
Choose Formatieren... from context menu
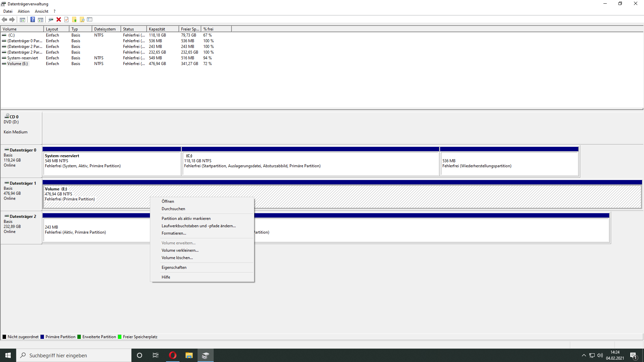pos(174,233)
